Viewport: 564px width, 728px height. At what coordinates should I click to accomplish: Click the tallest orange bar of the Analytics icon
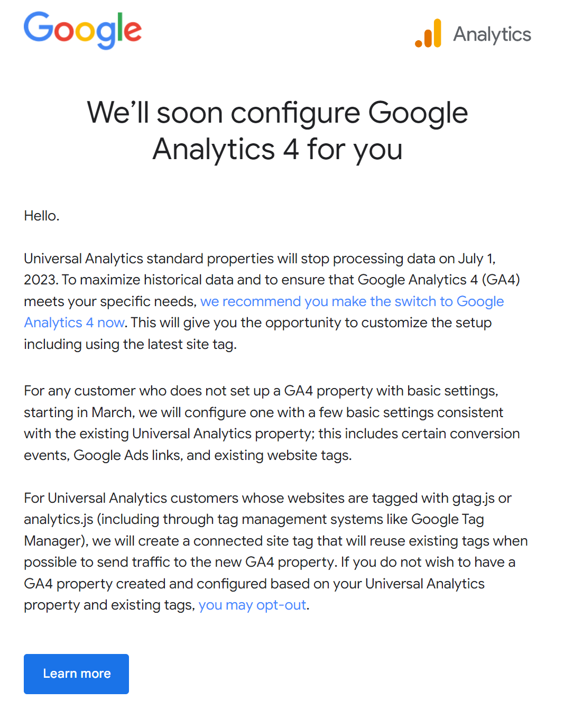pos(437,33)
